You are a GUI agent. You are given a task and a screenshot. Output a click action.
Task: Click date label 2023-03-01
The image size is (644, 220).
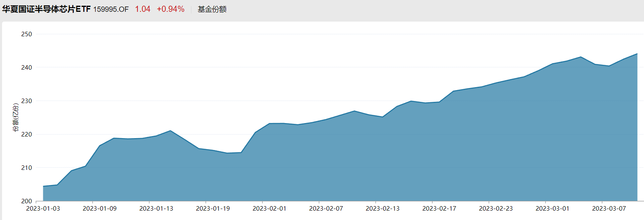[552, 209]
